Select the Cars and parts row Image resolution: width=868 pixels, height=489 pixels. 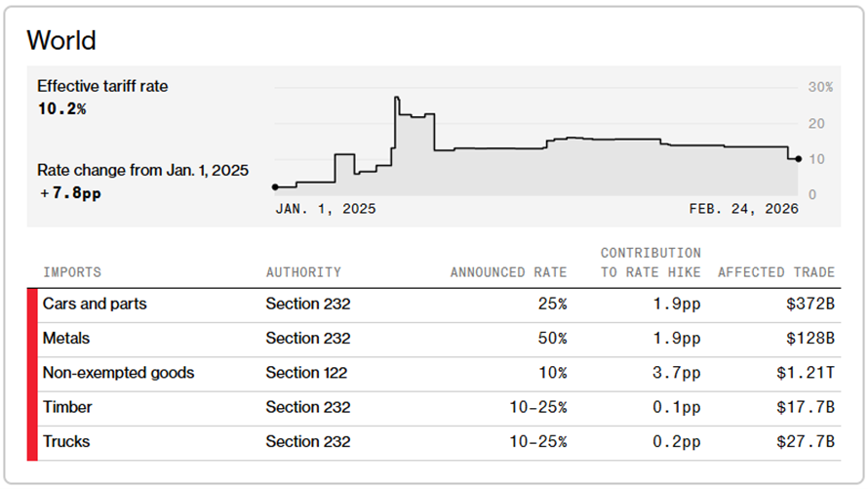95,304
